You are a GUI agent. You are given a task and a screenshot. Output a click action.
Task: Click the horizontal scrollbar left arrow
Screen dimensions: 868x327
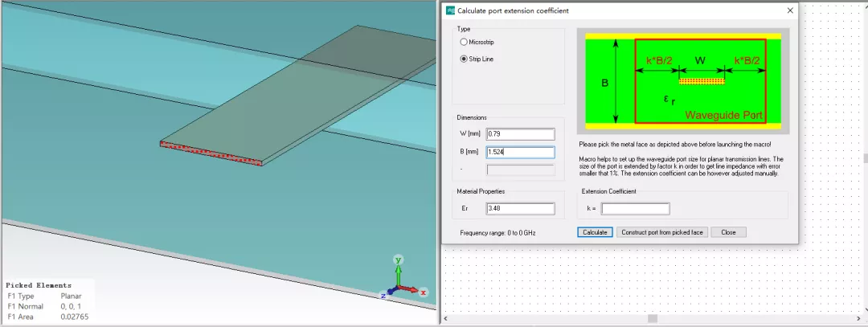[447, 319]
